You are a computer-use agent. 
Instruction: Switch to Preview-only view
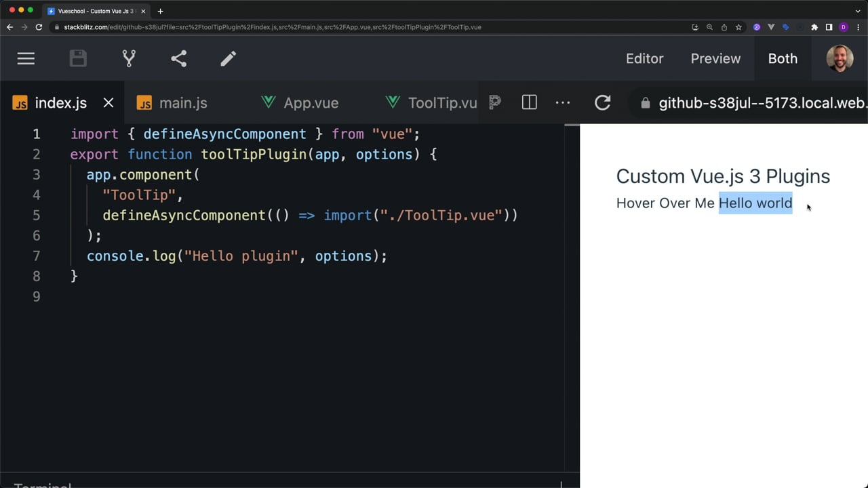point(715,59)
